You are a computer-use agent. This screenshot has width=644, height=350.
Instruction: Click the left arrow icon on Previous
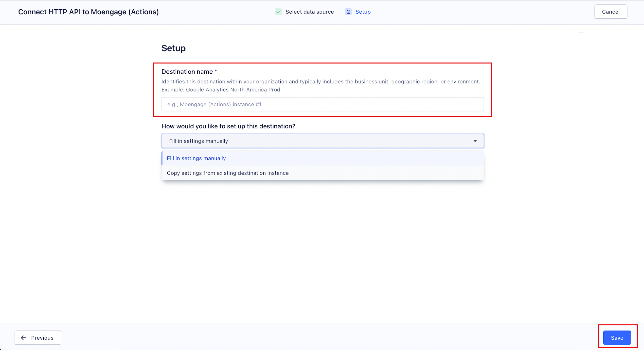(x=23, y=338)
